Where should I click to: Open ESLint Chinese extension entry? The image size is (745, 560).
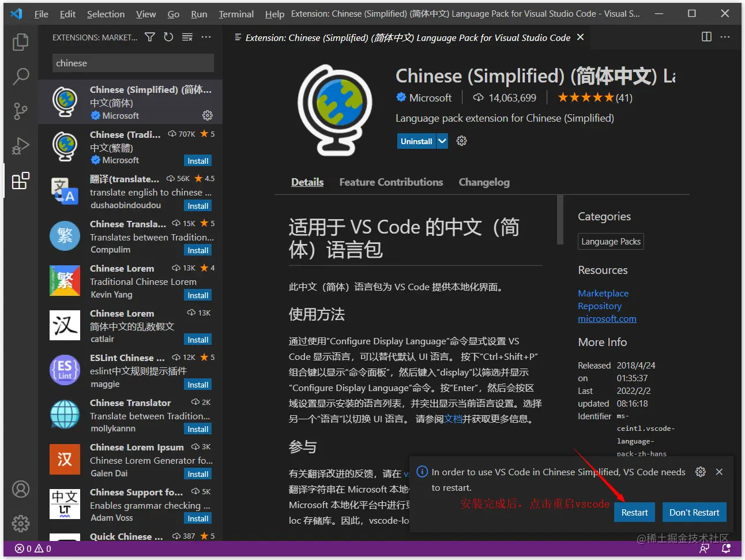click(x=130, y=370)
